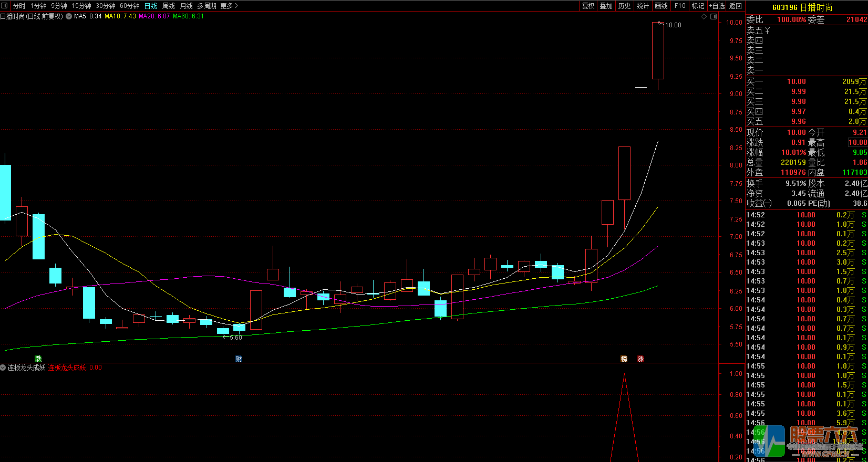Click the 复权 button
The height and width of the screenshot is (462, 868).
point(588,6)
